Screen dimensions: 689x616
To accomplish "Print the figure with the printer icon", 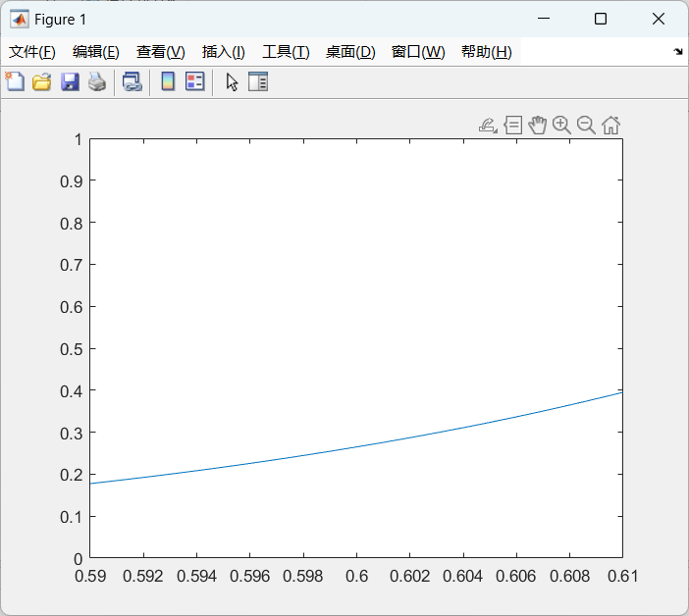I will [97, 82].
